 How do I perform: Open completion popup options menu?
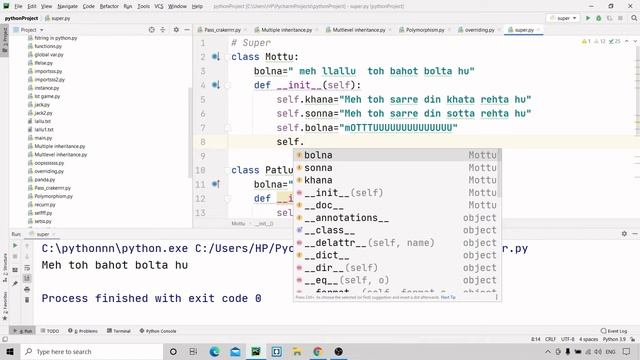click(x=497, y=297)
